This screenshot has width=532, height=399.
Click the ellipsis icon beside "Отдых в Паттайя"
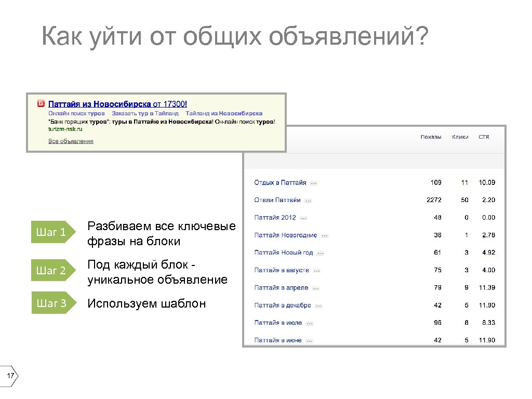[314, 182]
